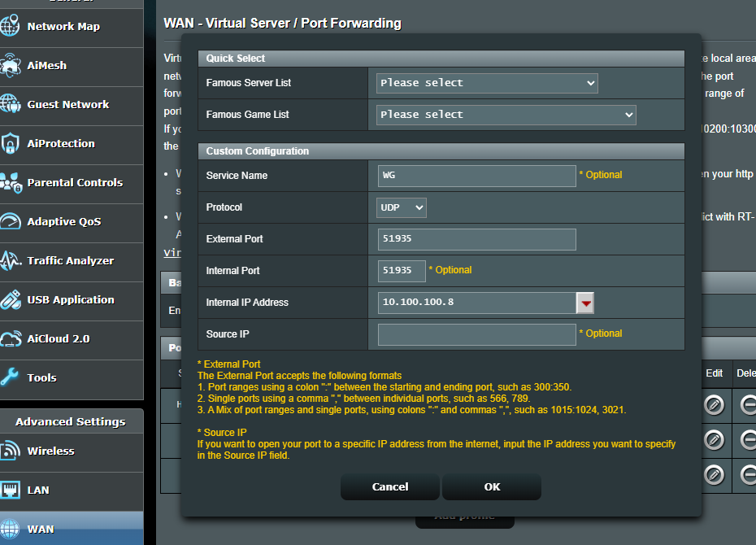
Task: Click the Quick Select section header
Action: point(441,59)
